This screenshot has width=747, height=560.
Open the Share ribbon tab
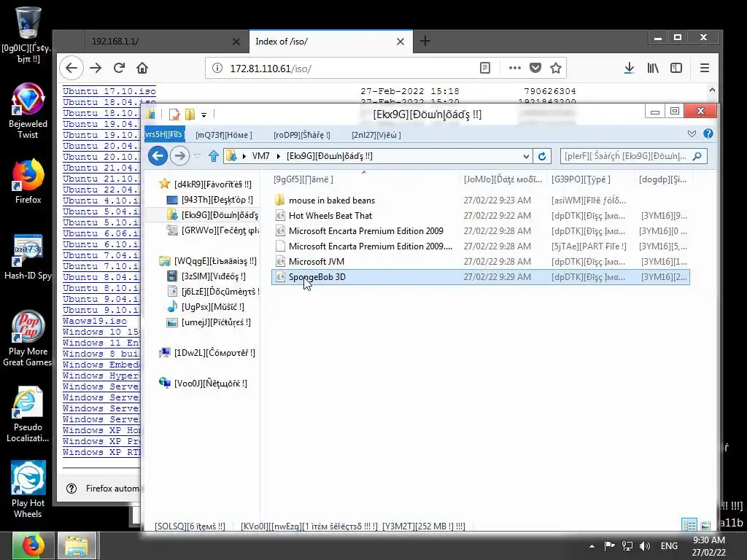(301, 135)
